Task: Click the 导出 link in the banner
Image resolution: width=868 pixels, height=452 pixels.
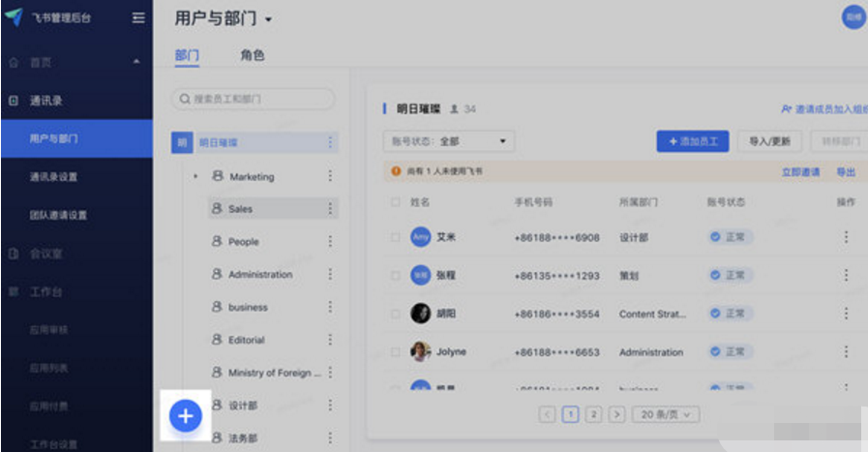Action: tap(846, 171)
